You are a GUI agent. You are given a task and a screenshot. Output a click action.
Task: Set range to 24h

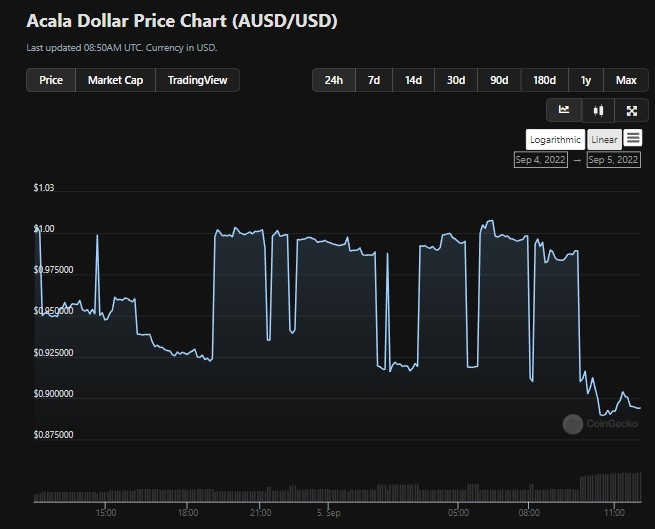click(x=334, y=80)
